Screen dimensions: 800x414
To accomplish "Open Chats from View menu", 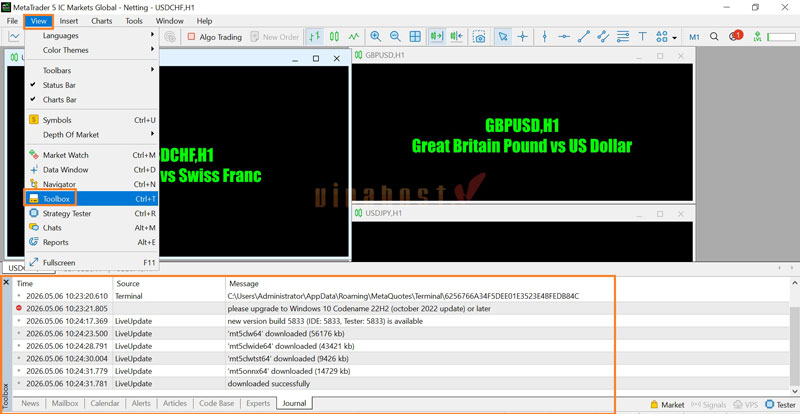I will click(92, 228).
